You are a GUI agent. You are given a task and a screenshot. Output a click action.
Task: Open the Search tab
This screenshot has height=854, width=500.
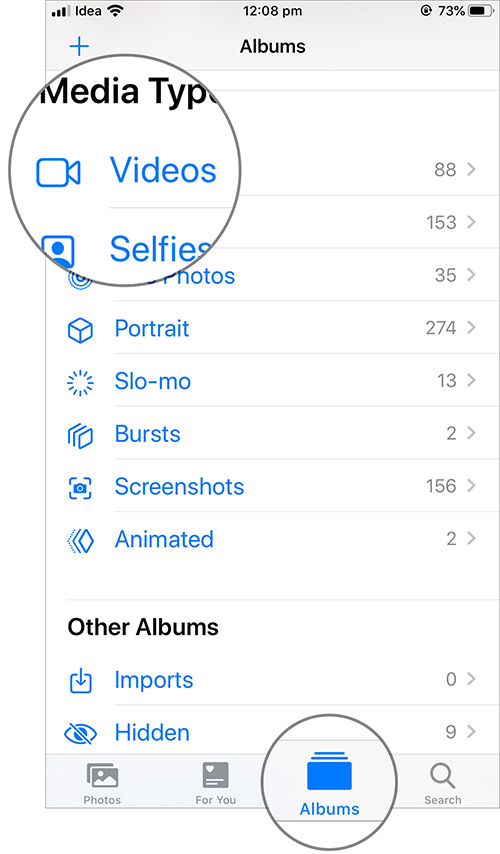point(443,784)
